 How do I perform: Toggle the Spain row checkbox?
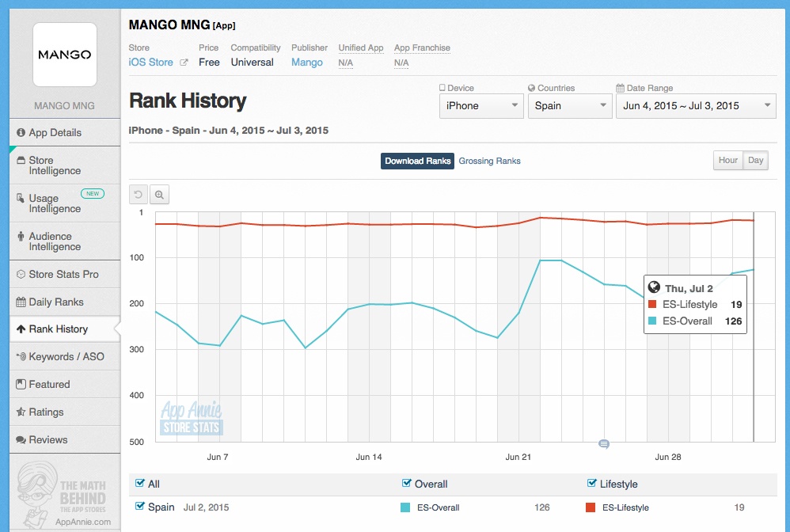click(x=140, y=507)
